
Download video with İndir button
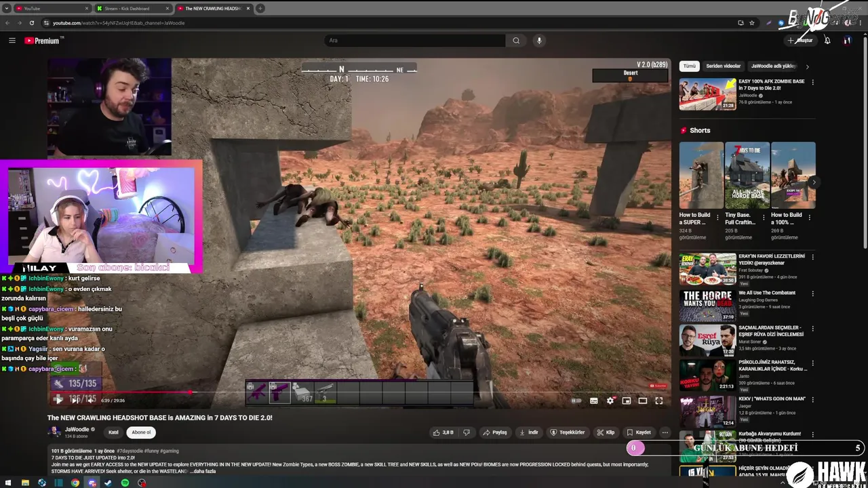pos(529,432)
